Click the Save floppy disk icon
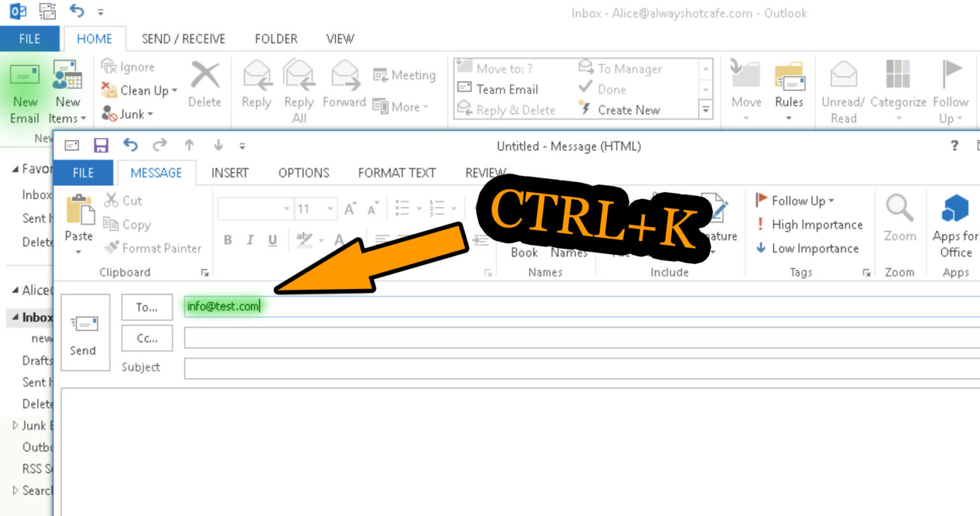The height and width of the screenshot is (516, 980). pyautogui.click(x=101, y=146)
